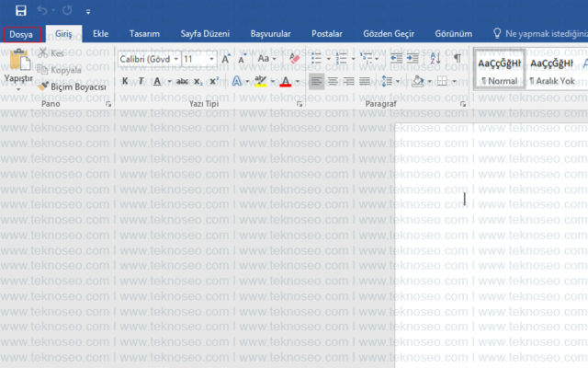588x368 pixels.
Task: Open the Pano dialog launcher
Action: coord(108,104)
